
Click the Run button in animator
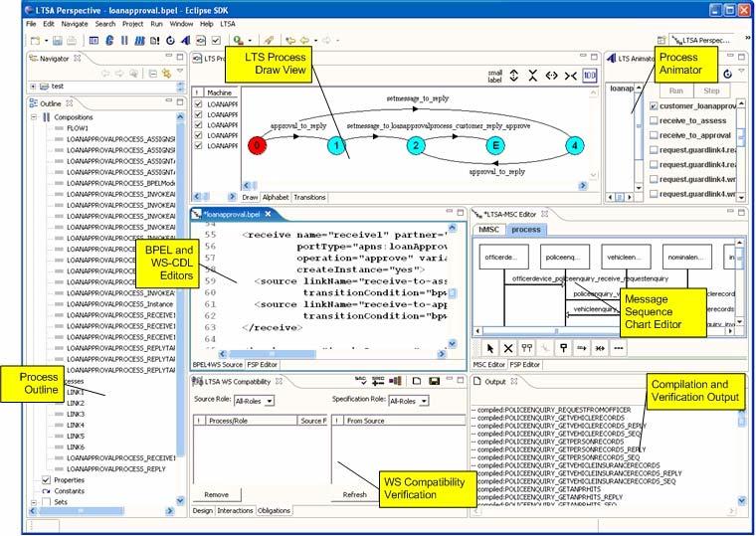[x=676, y=90]
